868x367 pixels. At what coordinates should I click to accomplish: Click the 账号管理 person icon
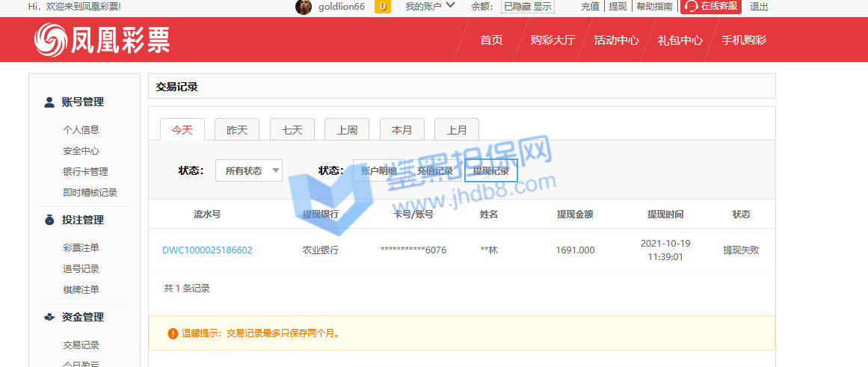coord(49,102)
